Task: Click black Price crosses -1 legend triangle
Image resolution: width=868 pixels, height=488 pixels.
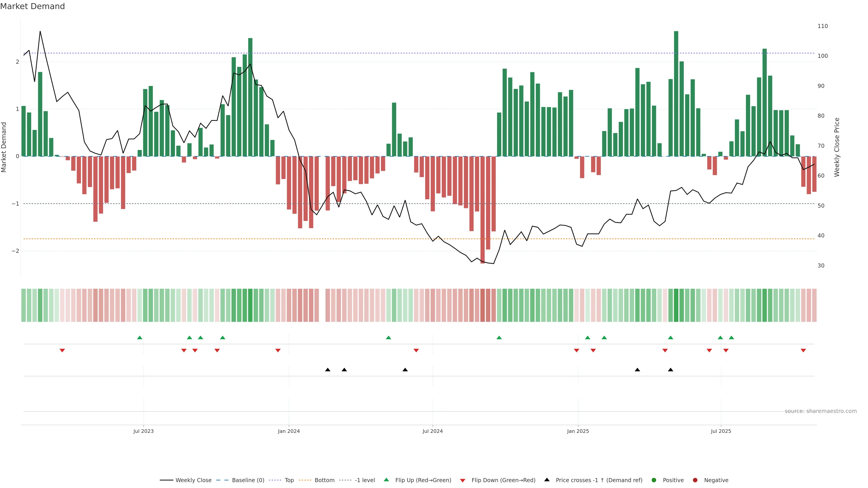Action: point(547,480)
